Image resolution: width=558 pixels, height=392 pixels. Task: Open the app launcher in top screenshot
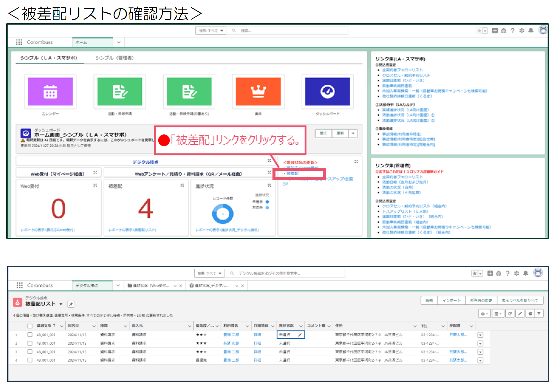click(19, 42)
